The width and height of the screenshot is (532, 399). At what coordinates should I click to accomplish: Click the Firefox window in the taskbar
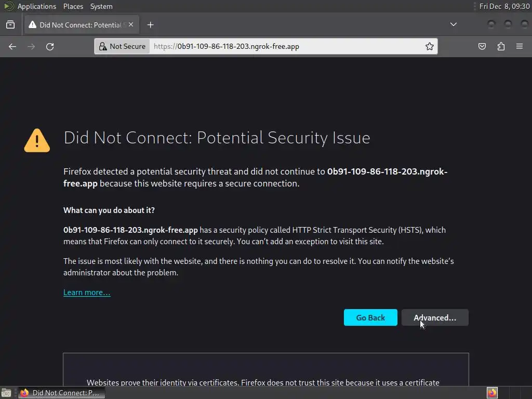click(62, 393)
